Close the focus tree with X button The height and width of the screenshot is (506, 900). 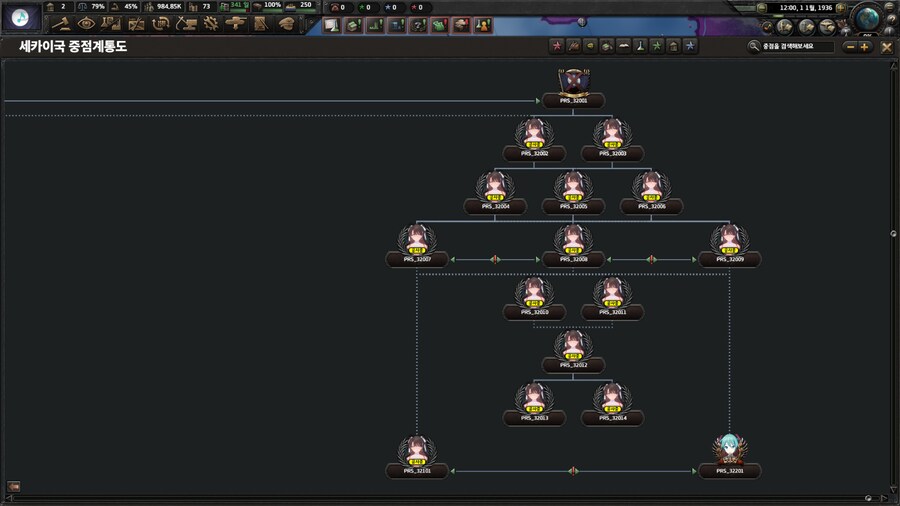point(886,46)
